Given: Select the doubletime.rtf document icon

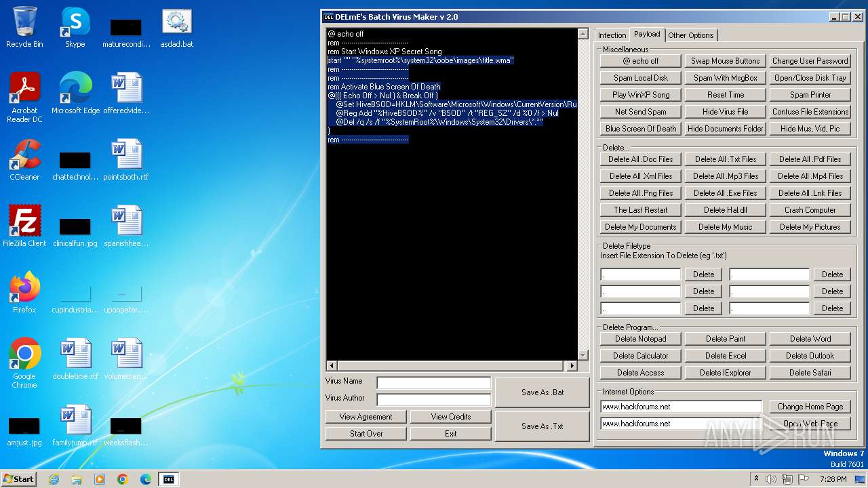Looking at the screenshot, I should [75, 359].
